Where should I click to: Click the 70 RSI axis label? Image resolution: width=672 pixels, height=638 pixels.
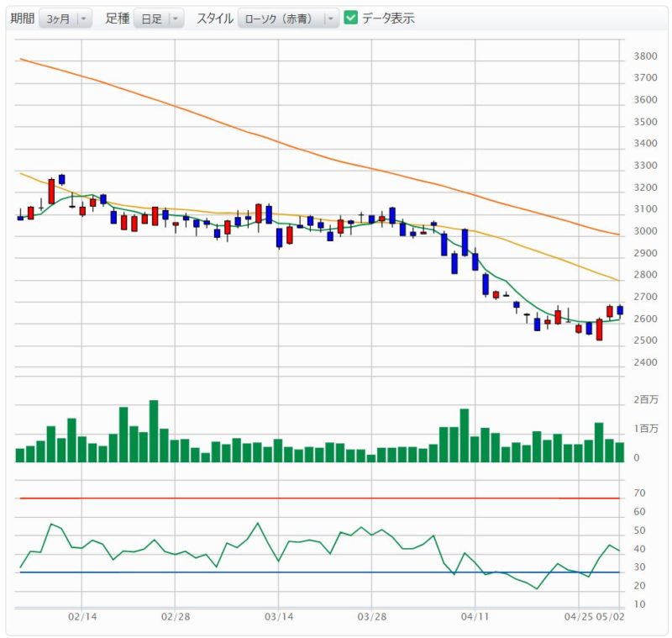[639, 493]
